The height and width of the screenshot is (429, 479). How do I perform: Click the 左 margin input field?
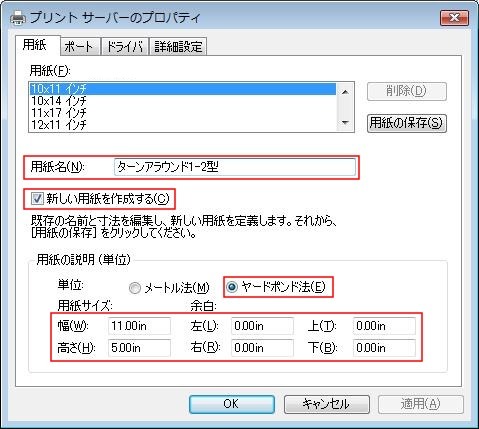[x=262, y=326]
